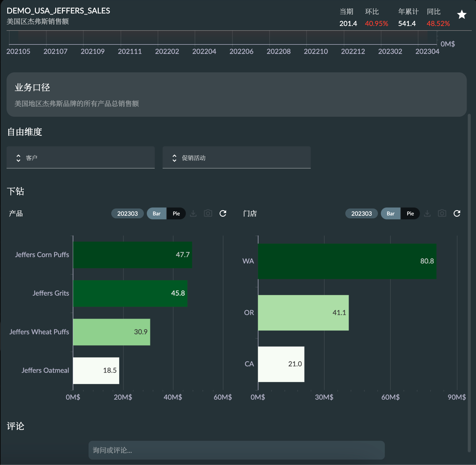
Task: Click the download icon on the 产品 chart
Action: [193, 213]
